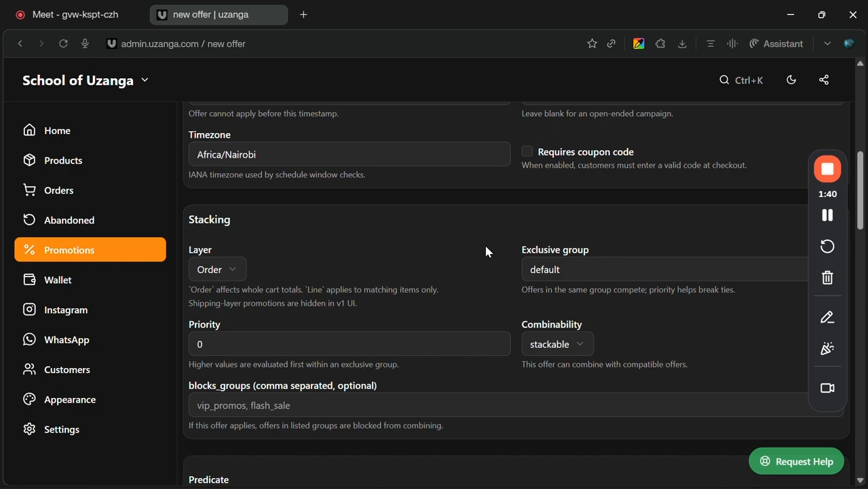This screenshot has height=489, width=868.
Task: Click the copy link icon
Action: [x=611, y=43]
